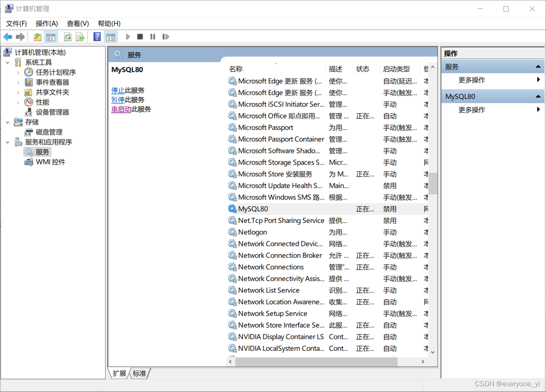Click the Refresh toolbar icon
546x392 pixels.
coord(68,37)
